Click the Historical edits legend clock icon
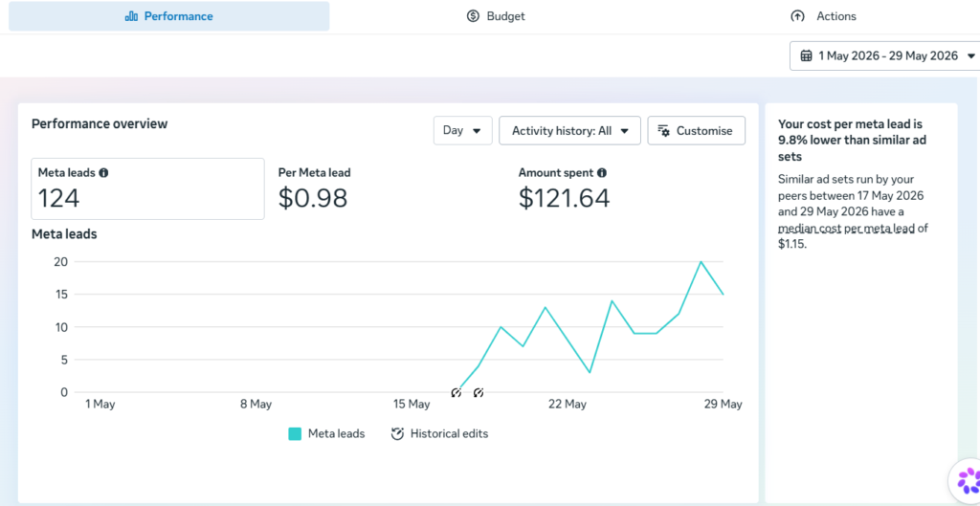The image size is (980, 506). [x=397, y=433]
